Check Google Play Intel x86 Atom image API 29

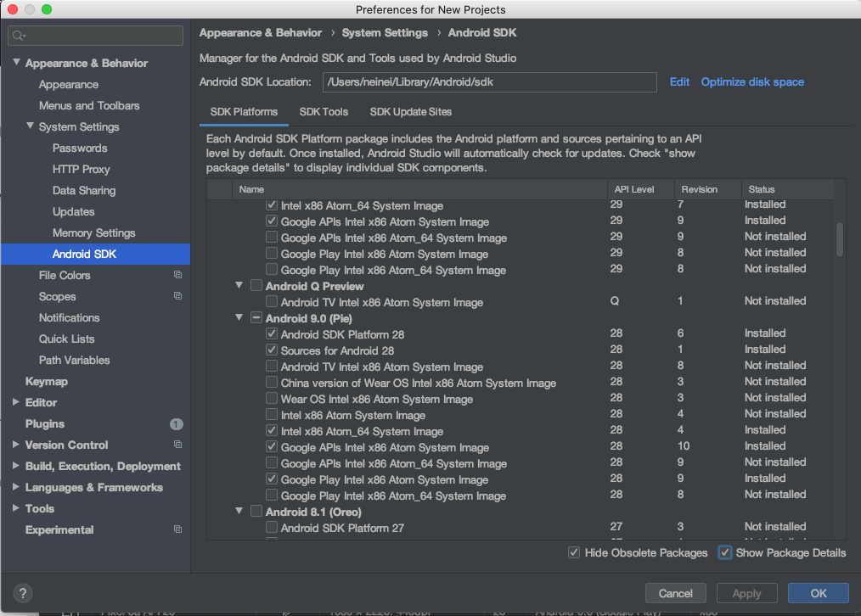(271, 254)
